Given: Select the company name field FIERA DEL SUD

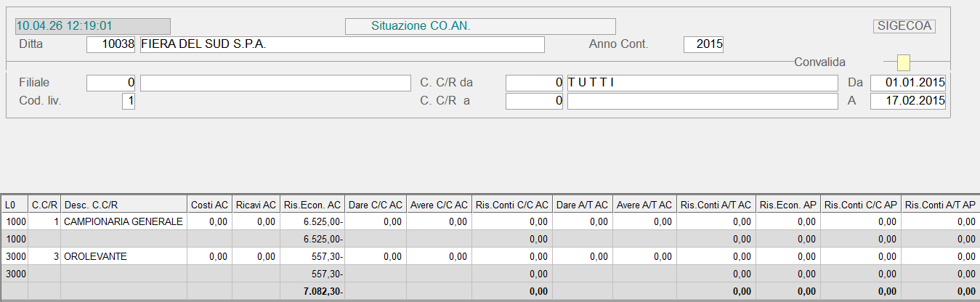Looking at the screenshot, I should pyautogui.click(x=341, y=44).
